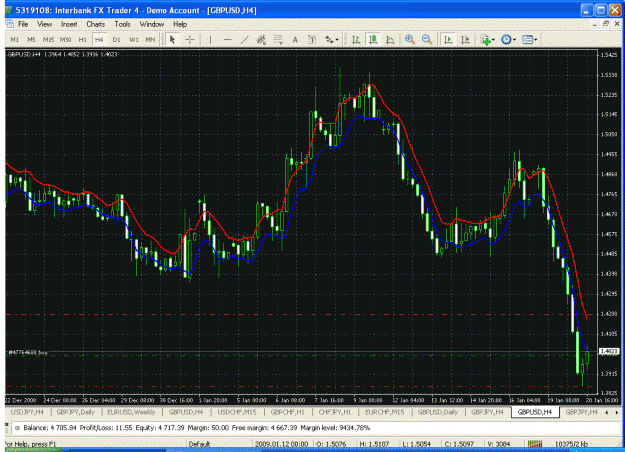Expand the Indicators list dropdown arrow
The width and height of the screenshot is (625, 452).
(493, 39)
